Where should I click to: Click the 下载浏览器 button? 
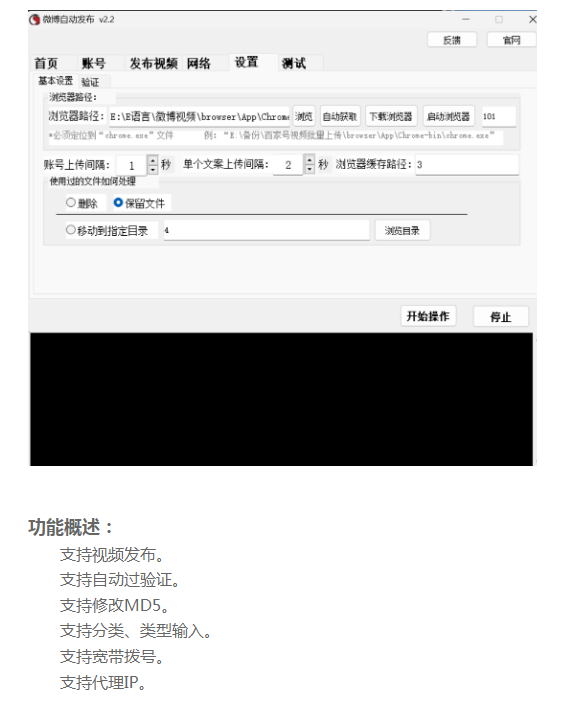click(391, 117)
